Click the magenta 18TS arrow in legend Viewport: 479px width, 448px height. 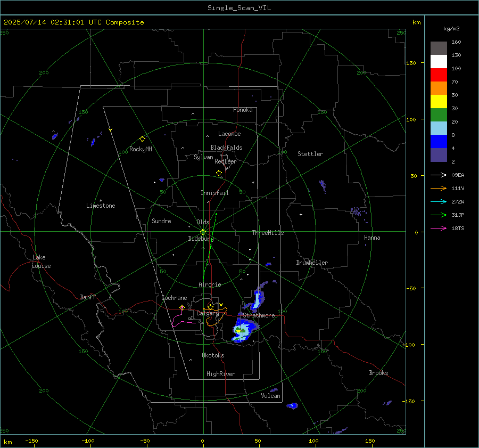pyautogui.click(x=439, y=228)
